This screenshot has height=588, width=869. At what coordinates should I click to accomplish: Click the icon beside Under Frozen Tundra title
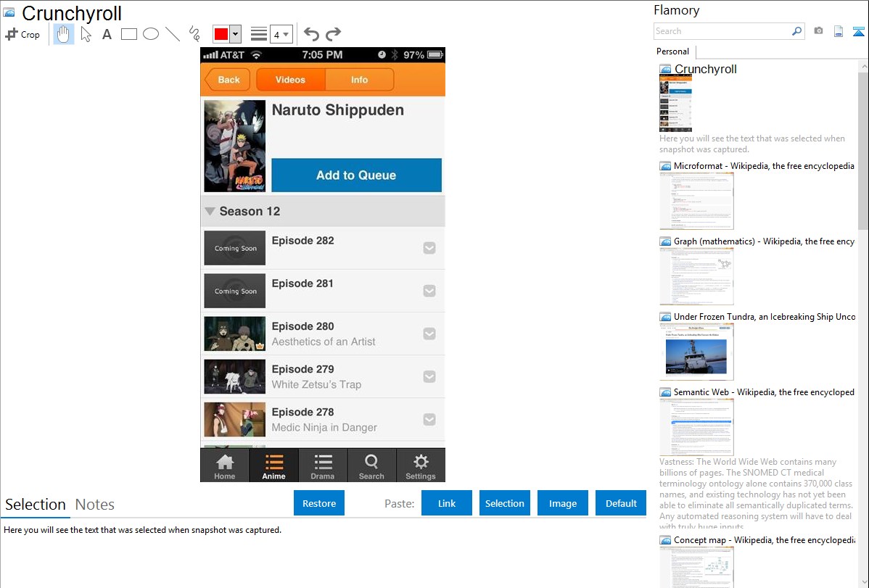pos(665,317)
